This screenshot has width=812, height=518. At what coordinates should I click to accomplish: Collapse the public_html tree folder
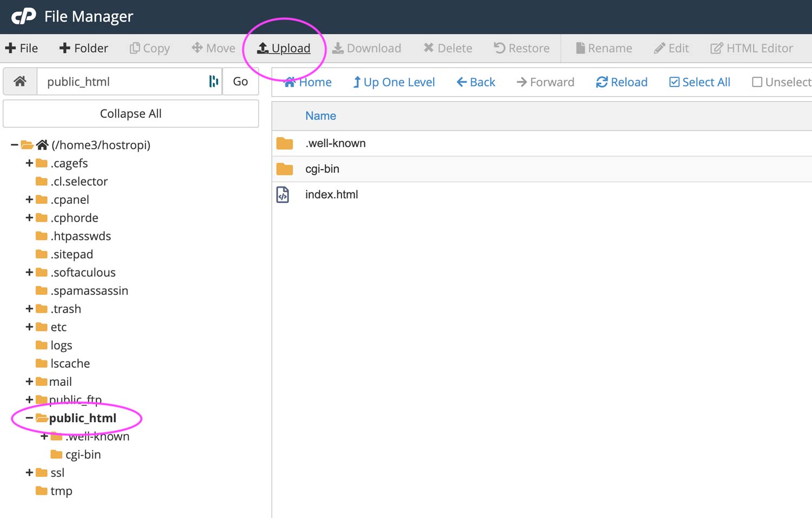29,418
